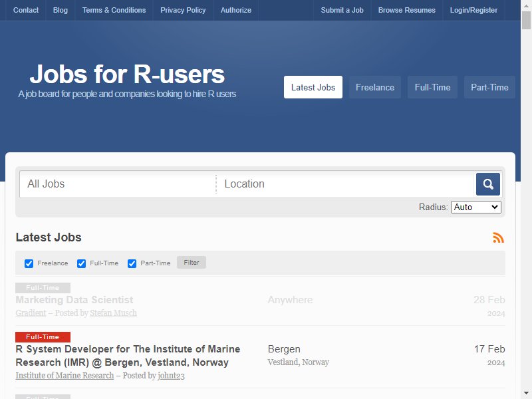The height and width of the screenshot is (399, 532).
Task: Uncheck the Part-Time filter checkbox
Action: pyautogui.click(x=132, y=263)
